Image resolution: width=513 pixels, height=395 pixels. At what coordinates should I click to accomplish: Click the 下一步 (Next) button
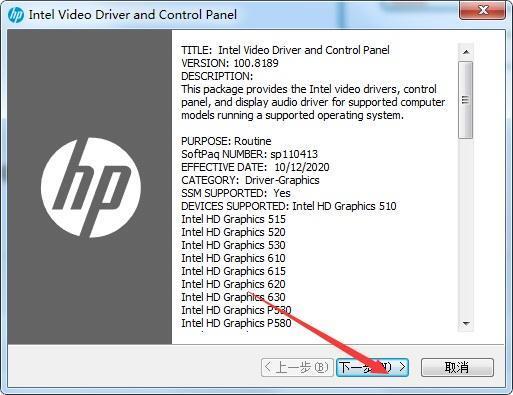[x=372, y=367]
